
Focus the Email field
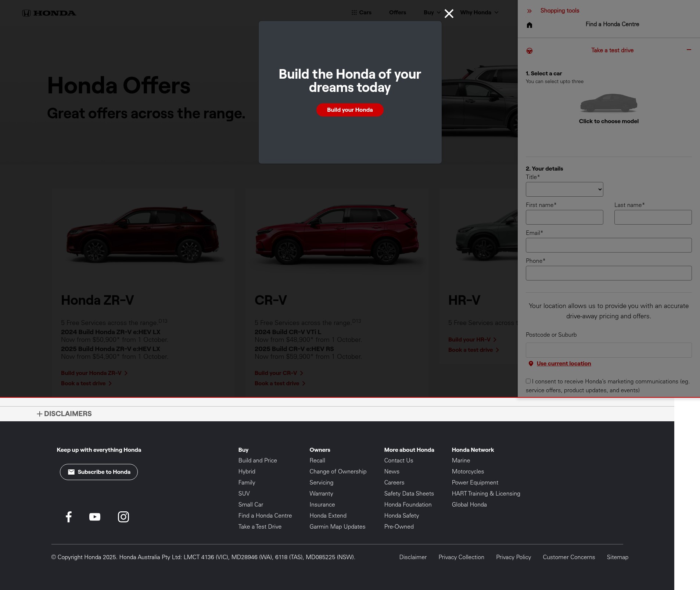609,245
